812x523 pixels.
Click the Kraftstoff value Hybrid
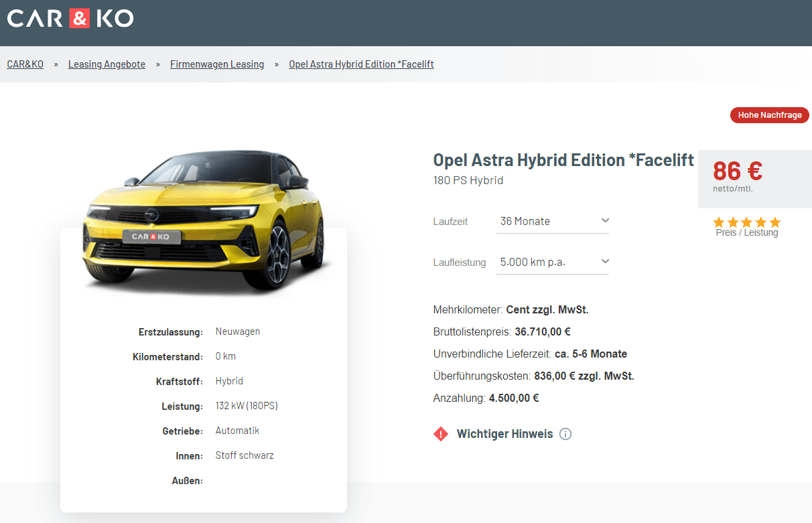click(x=229, y=381)
